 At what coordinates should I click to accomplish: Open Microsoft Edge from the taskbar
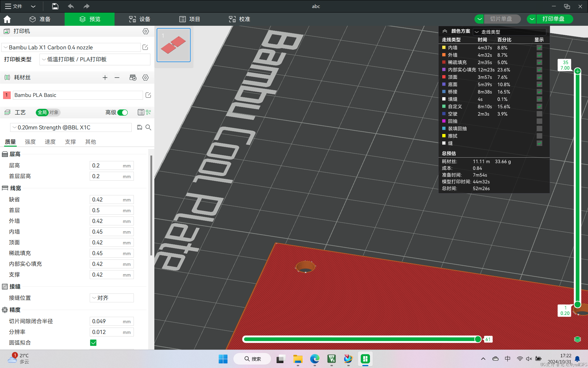point(315,359)
